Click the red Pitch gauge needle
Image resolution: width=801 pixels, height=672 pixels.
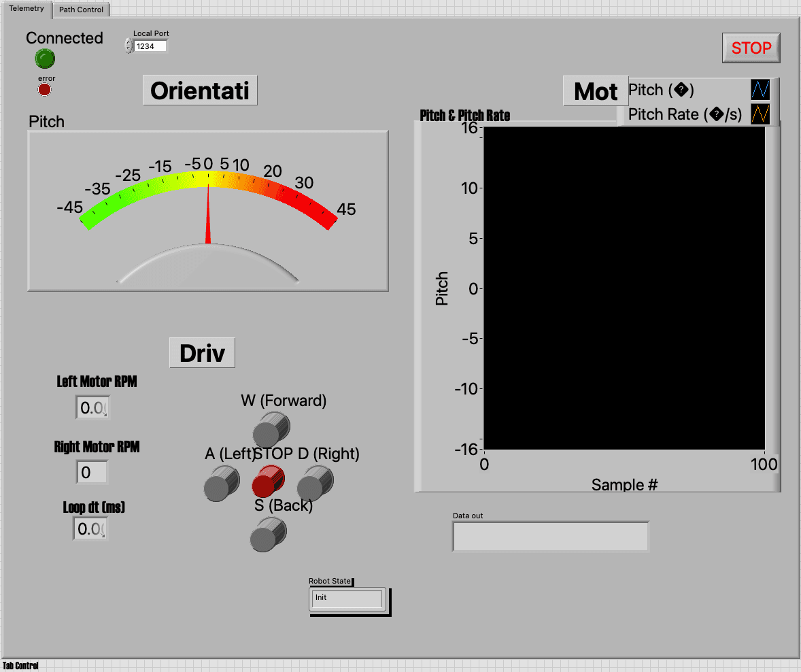[208, 214]
